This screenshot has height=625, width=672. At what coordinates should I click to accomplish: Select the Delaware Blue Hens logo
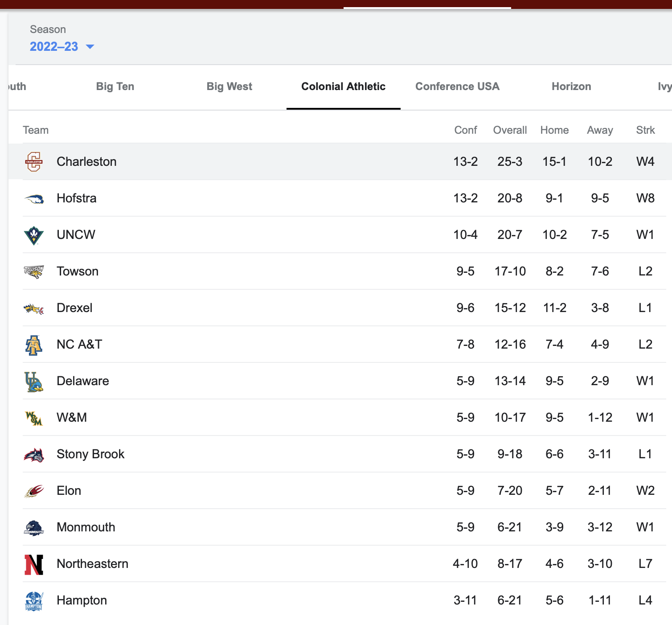click(34, 382)
